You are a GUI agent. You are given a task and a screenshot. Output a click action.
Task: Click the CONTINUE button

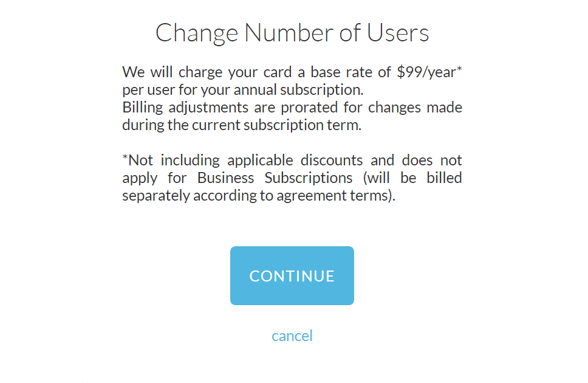click(x=292, y=275)
